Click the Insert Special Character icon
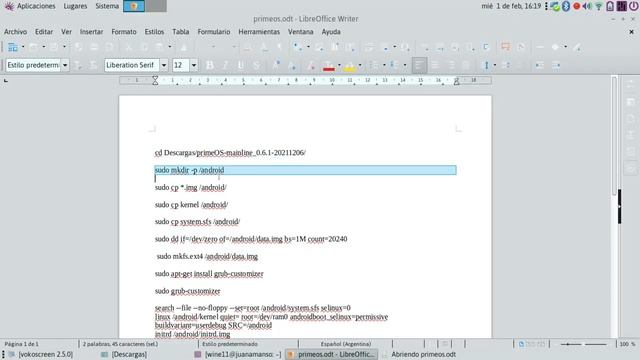This screenshot has height=360, width=640. (405, 47)
